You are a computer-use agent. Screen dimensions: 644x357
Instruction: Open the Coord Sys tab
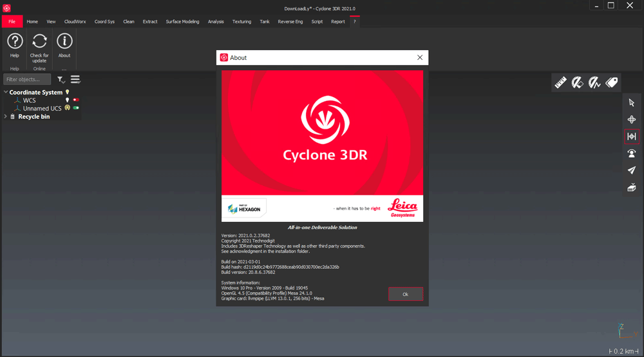click(104, 22)
